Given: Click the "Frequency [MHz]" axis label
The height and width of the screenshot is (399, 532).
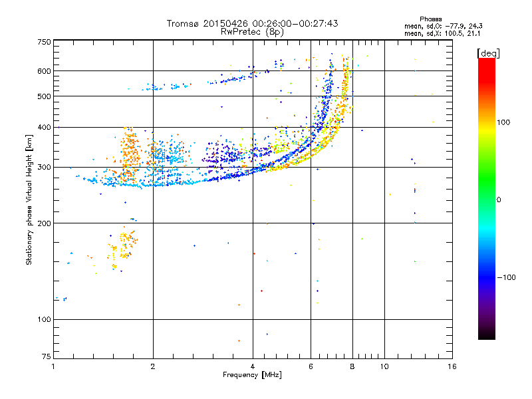Looking at the screenshot, I should pyautogui.click(x=252, y=375).
